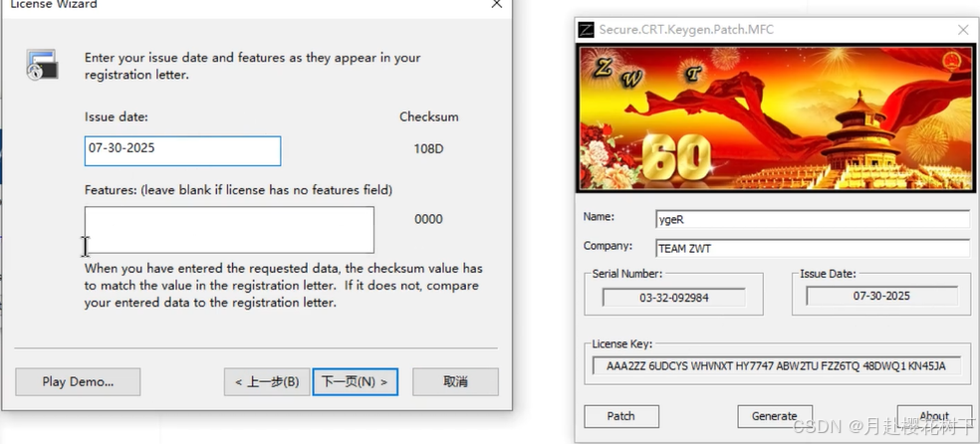
Task: Close the Secure.CRT.Keygen.Patch.MFC window
Action: pos(963,29)
